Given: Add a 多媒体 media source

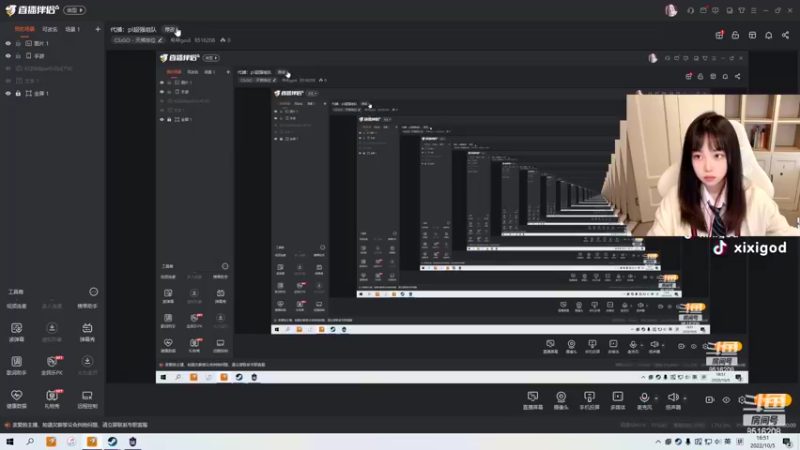Looking at the screenshot, I should click(x=617, y=401).
